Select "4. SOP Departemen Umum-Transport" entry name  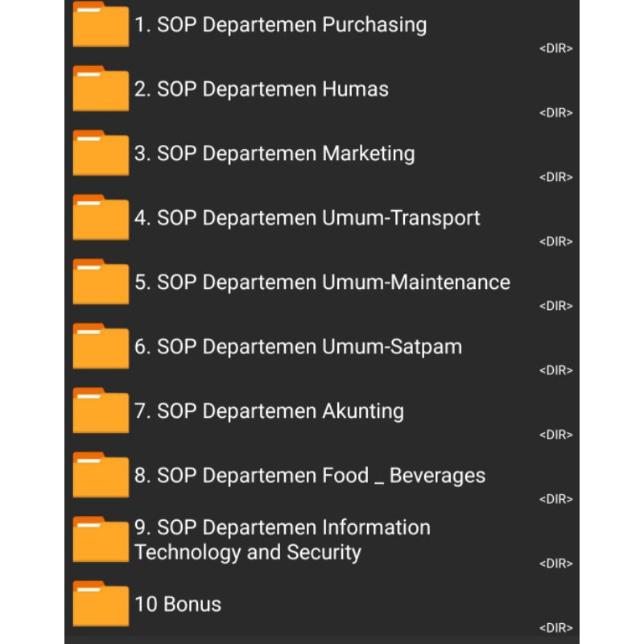307,218
